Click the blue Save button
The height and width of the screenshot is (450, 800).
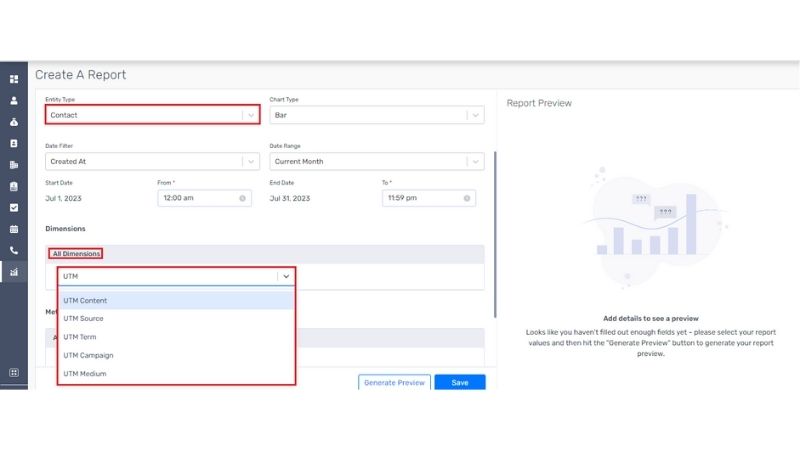(460, 382)
